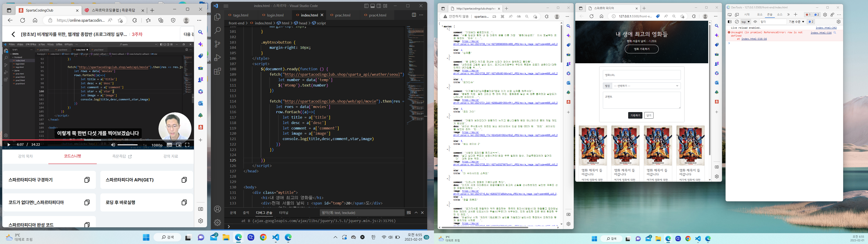Go back in the SpartaCodingClub browser window
Screen dimensions: 868x244
(x=10, y=21)
